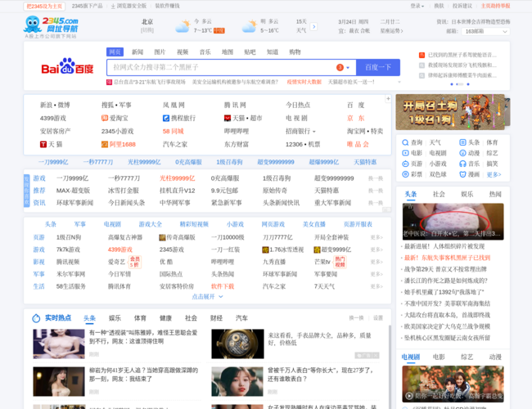The image size is (532, 409).
Task: Click the 页游 gamepad icon
Action: pyautogui.click(x=405, y=164)
